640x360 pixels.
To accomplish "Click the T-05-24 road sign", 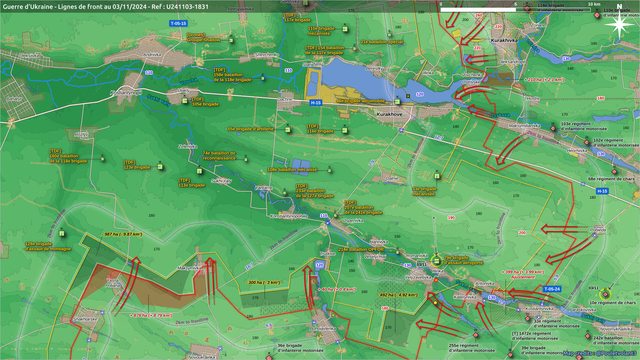I will click(551, 289).
